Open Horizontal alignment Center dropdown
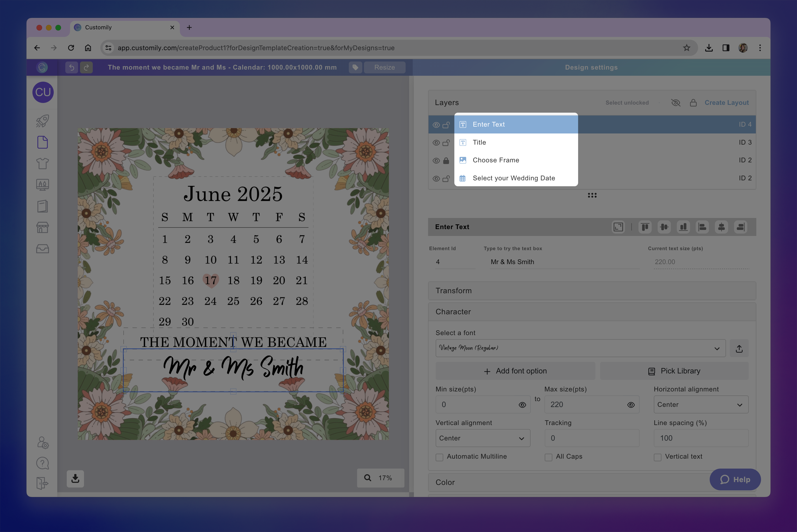The image size is (797, 532). point(701,404)
